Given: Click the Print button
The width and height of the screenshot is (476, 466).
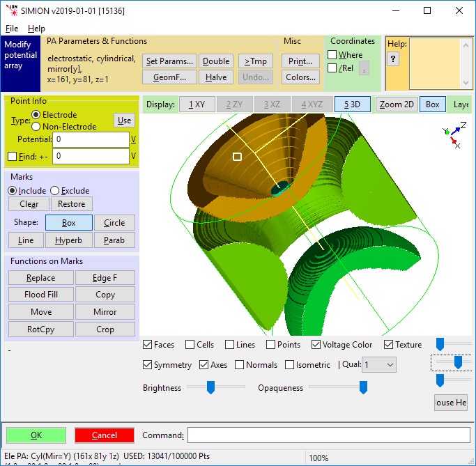Looking at the screenshot, I should [x=300, y=61].
